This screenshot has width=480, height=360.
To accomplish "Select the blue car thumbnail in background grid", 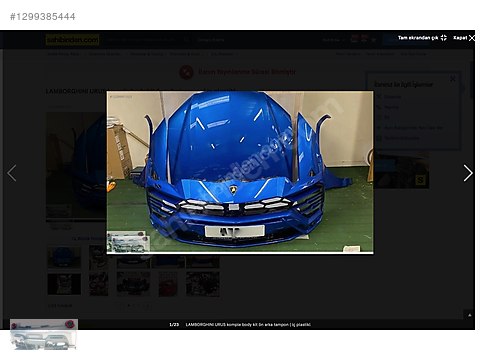I will point(64,257).
